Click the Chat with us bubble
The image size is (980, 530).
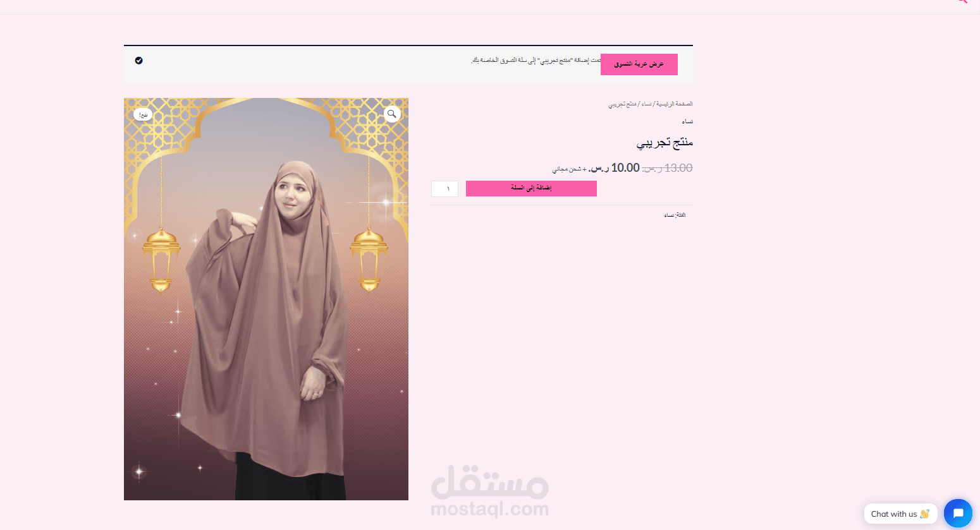(x=900, y=514)
